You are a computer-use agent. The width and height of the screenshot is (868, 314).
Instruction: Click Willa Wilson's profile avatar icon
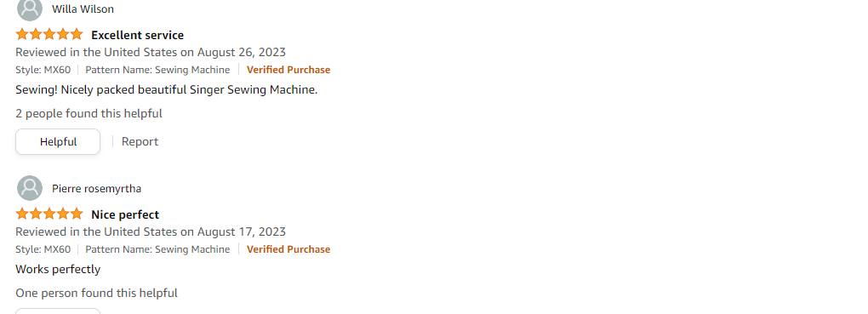tap(30, 9)
